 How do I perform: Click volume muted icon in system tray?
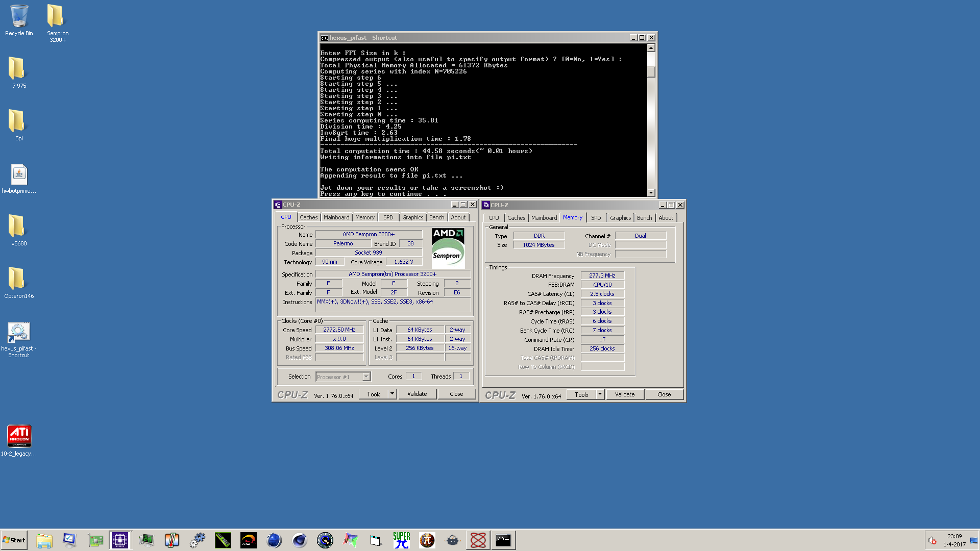(x=933, y=541)
